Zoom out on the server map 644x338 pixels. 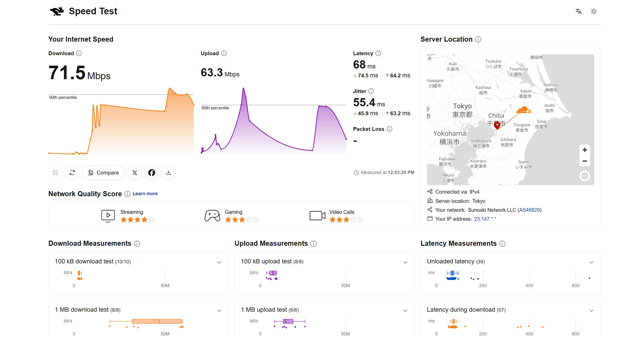click(x=585, y=161)
